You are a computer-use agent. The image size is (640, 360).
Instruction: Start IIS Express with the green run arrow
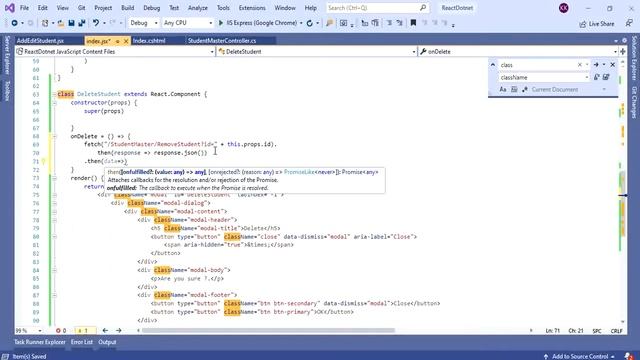pos(221,23)
